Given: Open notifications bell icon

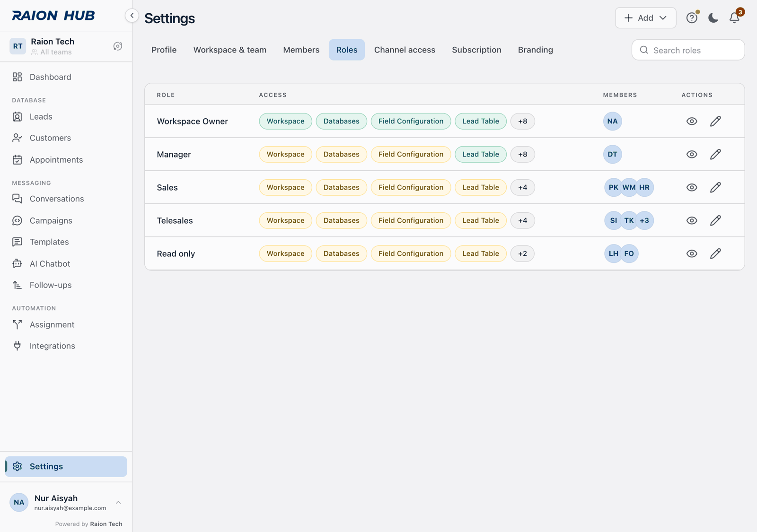Looking at the screenshot, I should click(734, 18).
